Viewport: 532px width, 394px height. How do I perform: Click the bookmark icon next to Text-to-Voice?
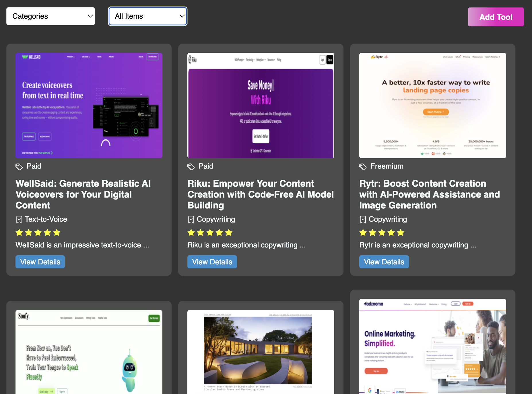[x=19, y=220]
